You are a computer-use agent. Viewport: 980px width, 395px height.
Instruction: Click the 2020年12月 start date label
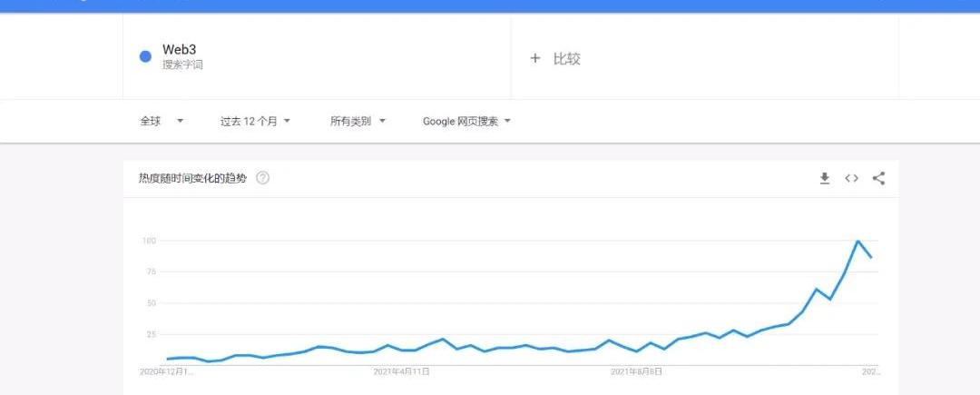point(166,371)
